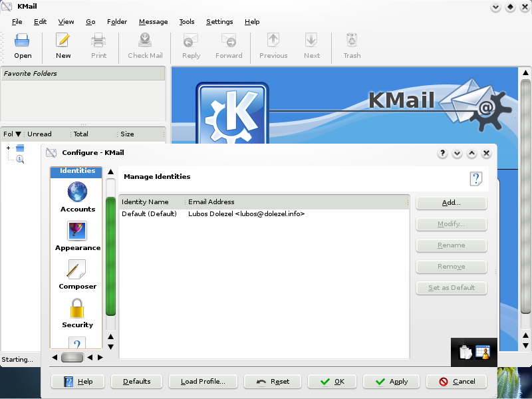Open the Tools menu
532x399 pixels.
(x=187, y=22)
